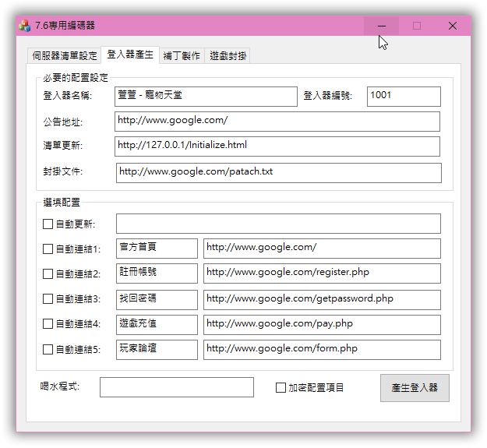Select the 登入器產生 tab
The height and width of the screenshot is (448, 487).
(x=130, y=55)
